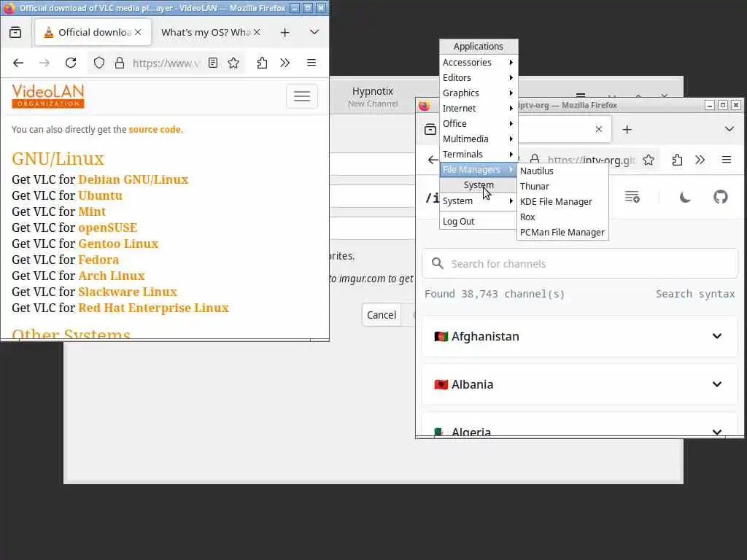Screen dimensions: 747x560
Task: Bookmark the VideoLAN page with star icon
Action: [x=233, y=63]
